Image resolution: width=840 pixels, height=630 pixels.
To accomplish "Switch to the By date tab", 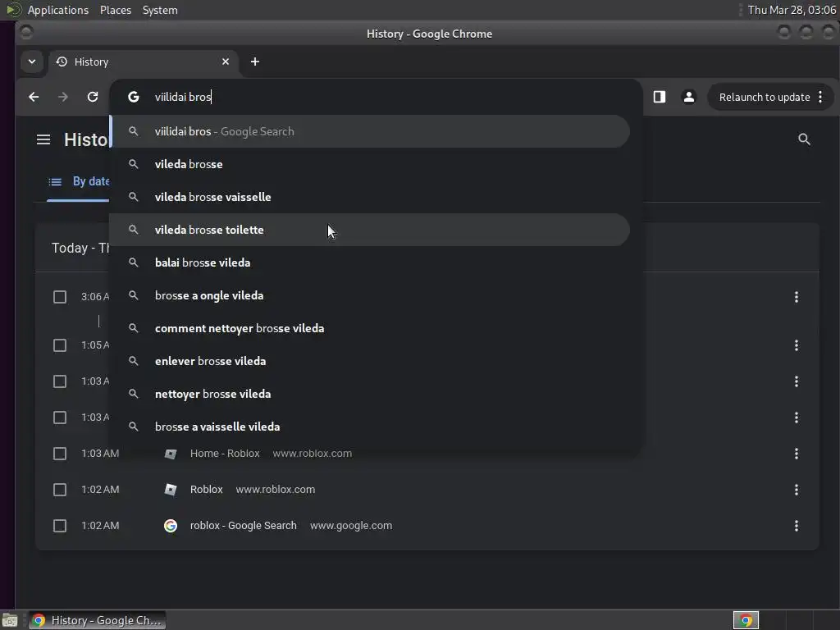I will 78,181.
